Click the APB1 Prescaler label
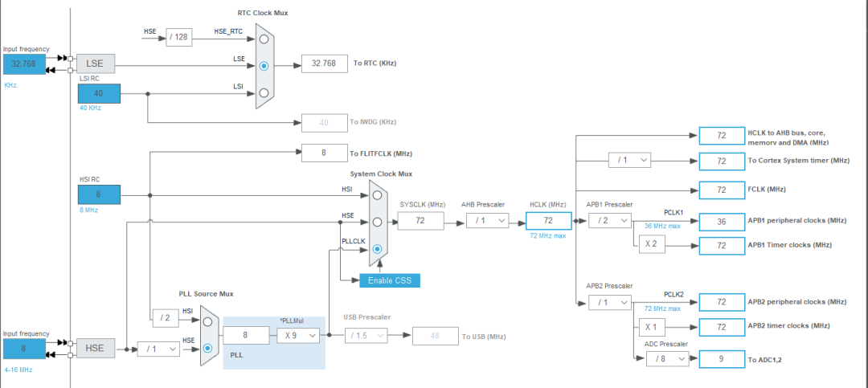This screenshot has height=388, width=868. [x=609, y=204]
